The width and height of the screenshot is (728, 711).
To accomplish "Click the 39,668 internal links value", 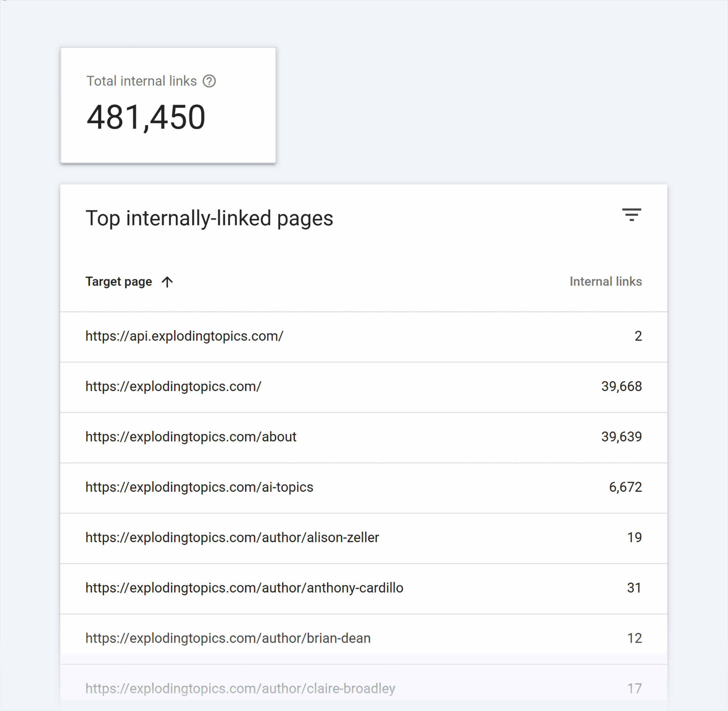I will tap(621, 386).
